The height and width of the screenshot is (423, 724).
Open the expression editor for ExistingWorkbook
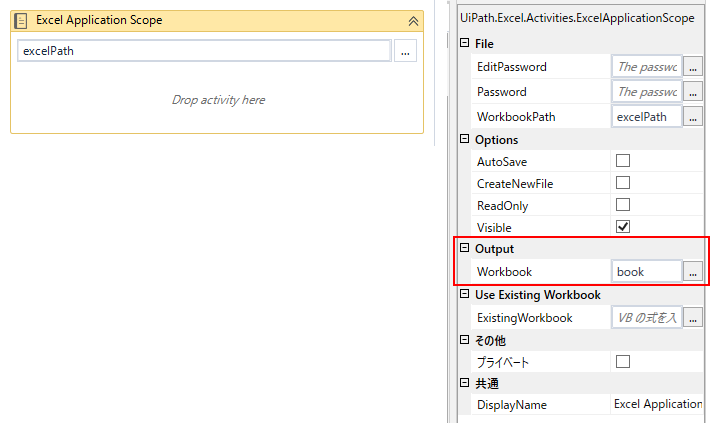(693, 318)
